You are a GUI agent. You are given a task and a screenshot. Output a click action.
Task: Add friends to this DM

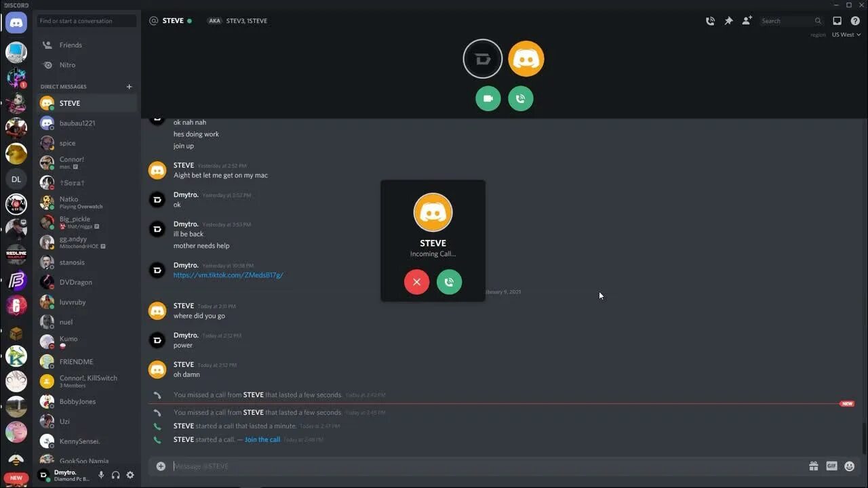(x=747, y=21)
